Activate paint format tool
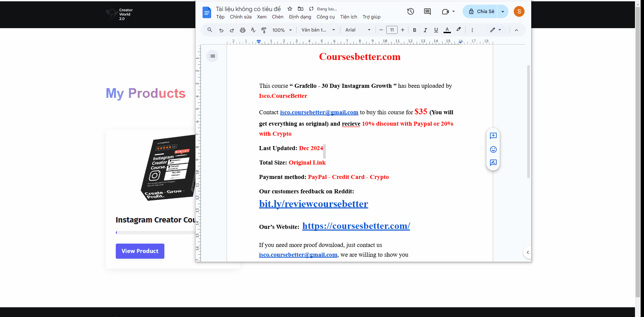The height and width of the screenshot is (317, 644). click(264, 30)
